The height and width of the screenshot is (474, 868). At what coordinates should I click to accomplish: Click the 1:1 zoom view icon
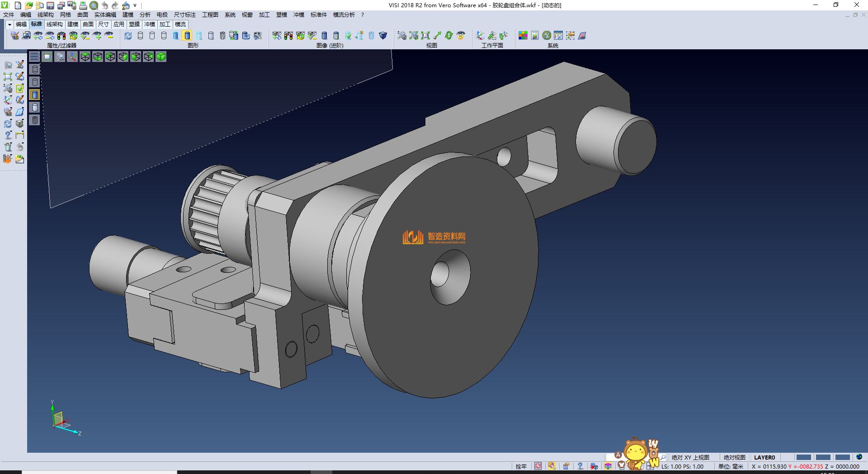tap(425, 35)
